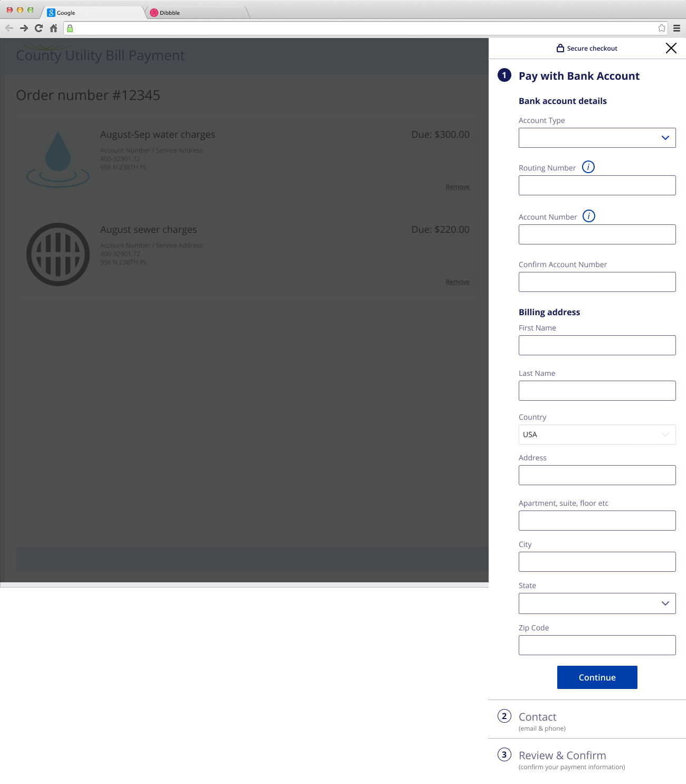The height and width of the screenshot is (784, 686).
Task: Remove the August sewer charges item
Action: 457,282
